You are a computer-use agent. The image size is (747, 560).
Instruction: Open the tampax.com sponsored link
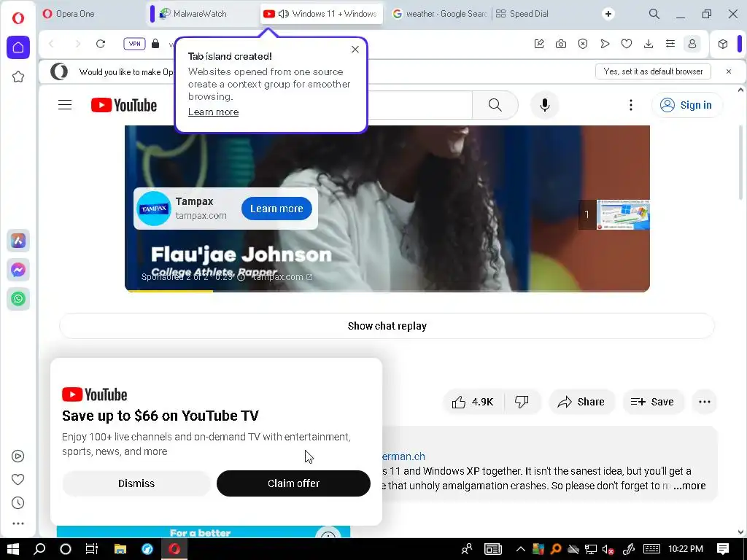tap(282, 276)
